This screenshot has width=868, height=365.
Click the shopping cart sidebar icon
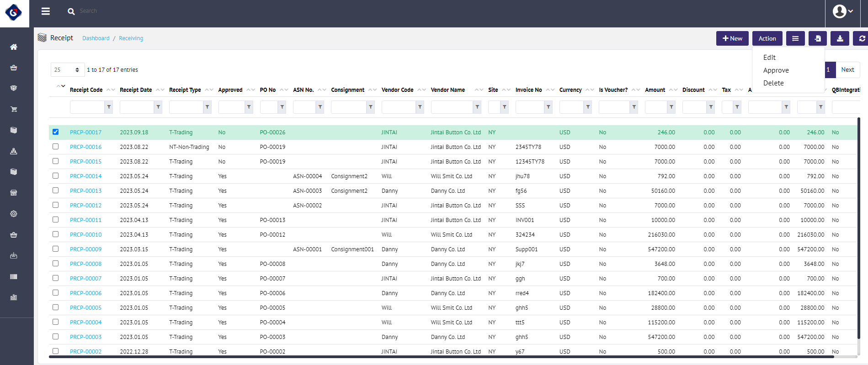point(14,109)
